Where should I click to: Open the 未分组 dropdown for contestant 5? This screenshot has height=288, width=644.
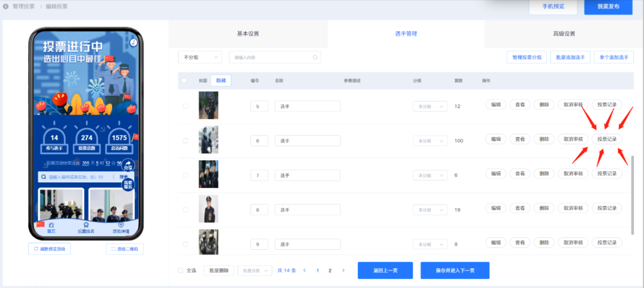tap(430, 106)
